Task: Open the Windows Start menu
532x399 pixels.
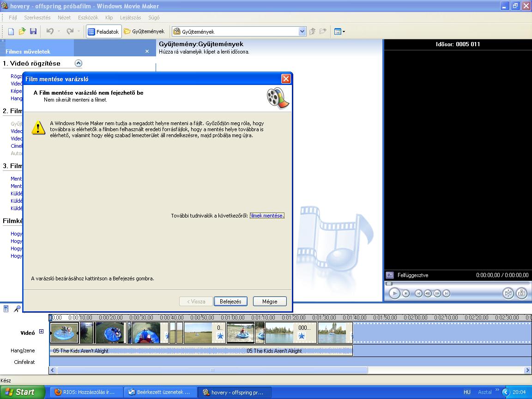Action: pos(22,392)
